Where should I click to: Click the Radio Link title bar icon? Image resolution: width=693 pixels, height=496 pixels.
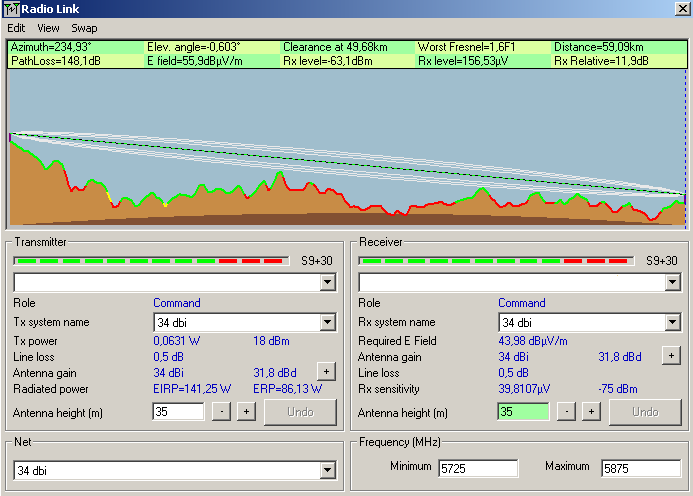click(11, 9)
